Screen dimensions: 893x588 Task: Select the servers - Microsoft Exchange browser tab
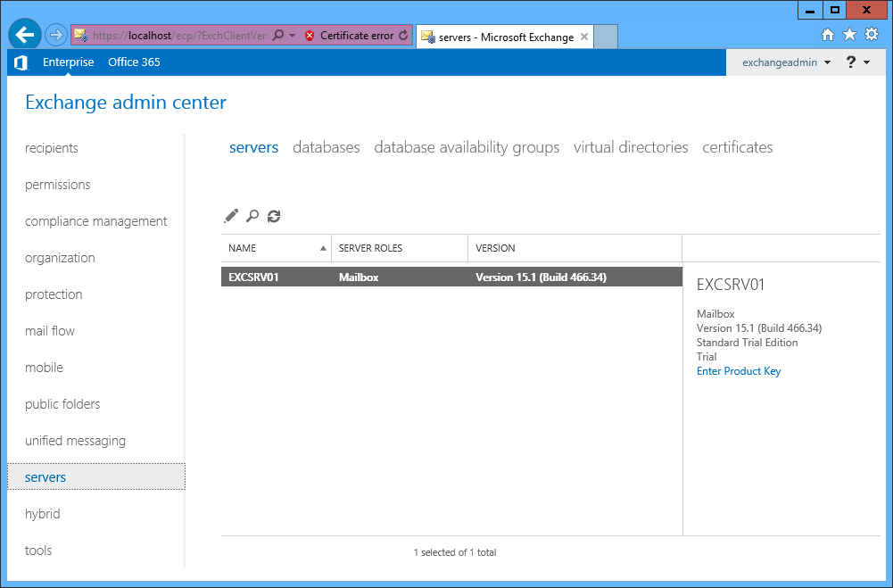(x=505, y=37)
